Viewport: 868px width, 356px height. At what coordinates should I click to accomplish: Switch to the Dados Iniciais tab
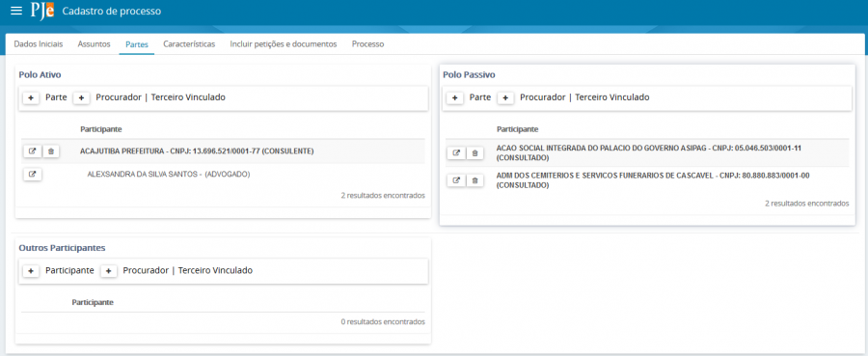pyautogui.click(x=39, y=44)
